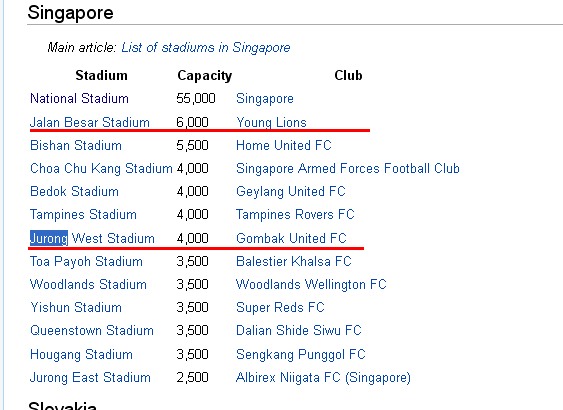Open Singapore Armed Forces Football Club link
Image resolution: width=563 pixels, height=410 pixels.
point(348,168)
